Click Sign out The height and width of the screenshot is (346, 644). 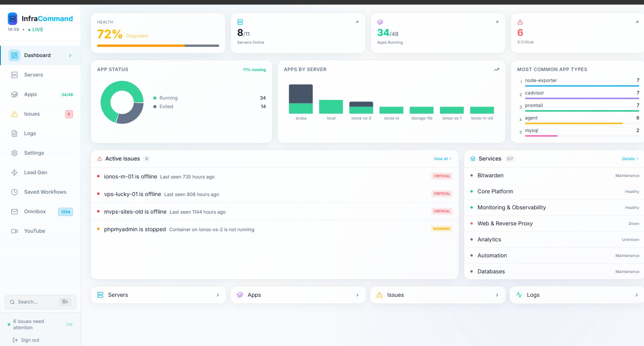(x=26, y=340)
